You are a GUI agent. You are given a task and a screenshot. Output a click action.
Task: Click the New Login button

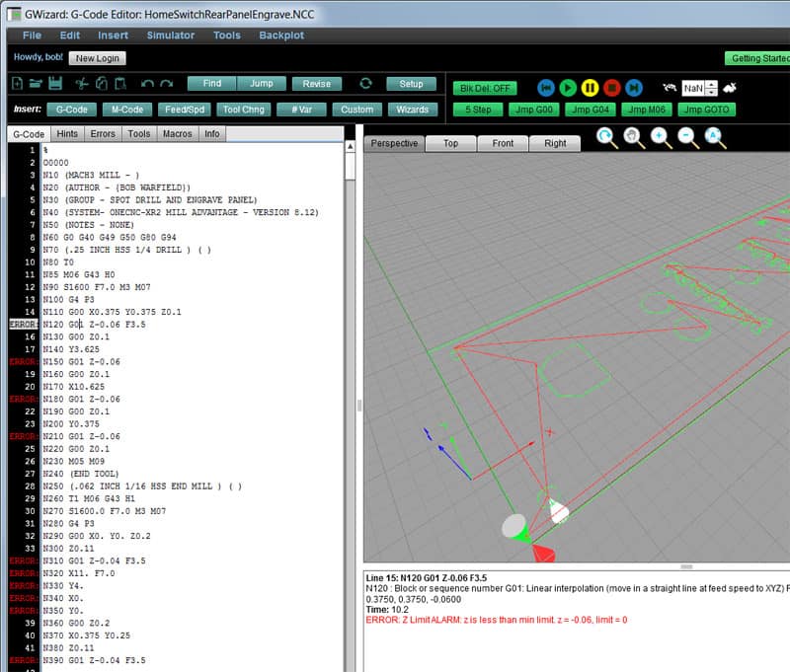(97, 57)
